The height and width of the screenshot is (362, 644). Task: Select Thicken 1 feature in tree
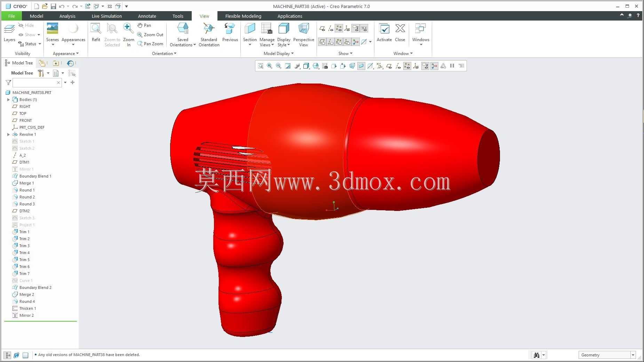(27, 308)
